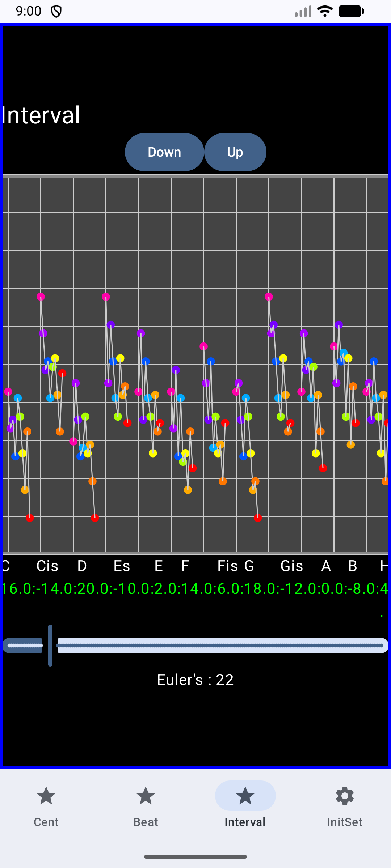
Task: Click the Euler's slider thumb handle
Action: (50, 646)
